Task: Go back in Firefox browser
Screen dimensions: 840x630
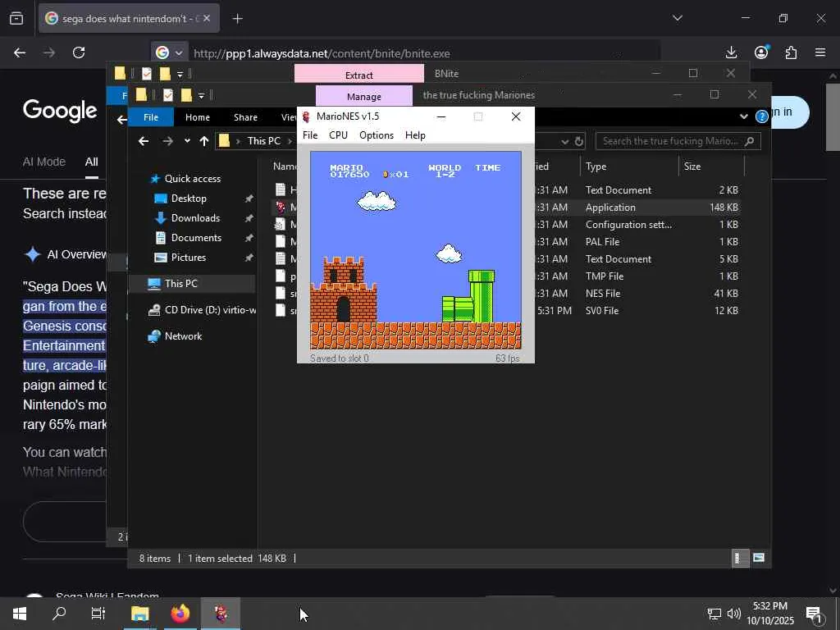Action: point(20,52)
